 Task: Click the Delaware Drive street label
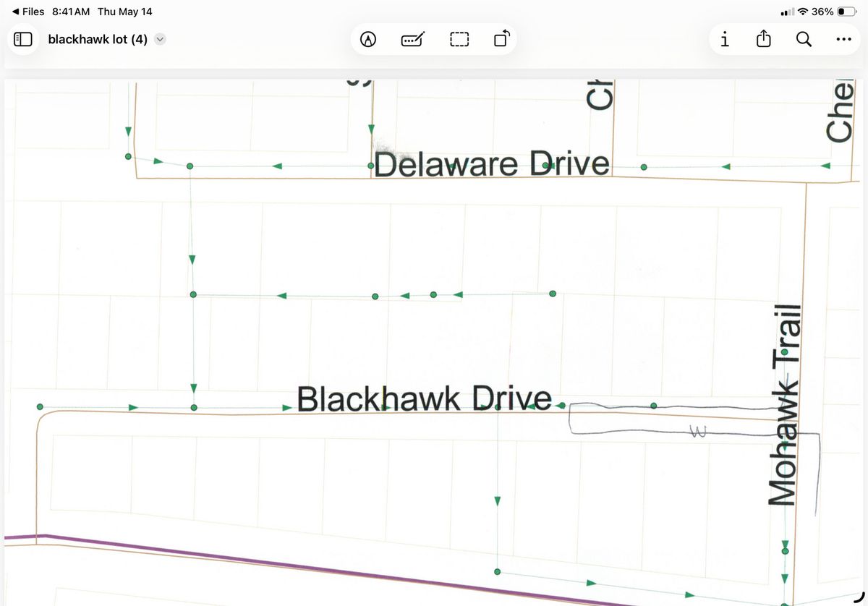(x=492, y=165)
